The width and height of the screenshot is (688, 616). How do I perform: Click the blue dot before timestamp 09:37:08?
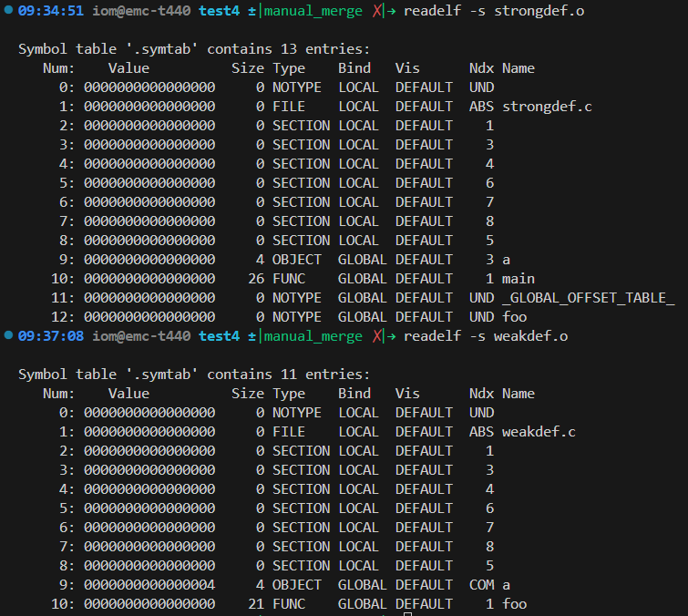pos(9,336)
